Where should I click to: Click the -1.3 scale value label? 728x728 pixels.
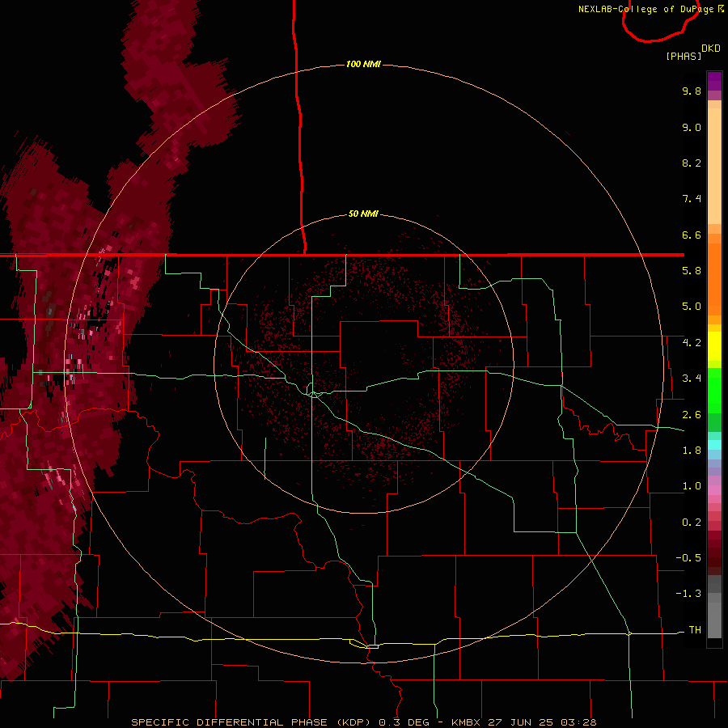coord(688,594)
